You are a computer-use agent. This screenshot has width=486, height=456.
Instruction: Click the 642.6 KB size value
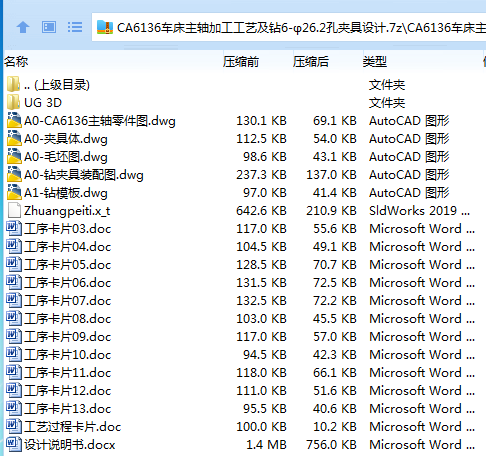261,211
